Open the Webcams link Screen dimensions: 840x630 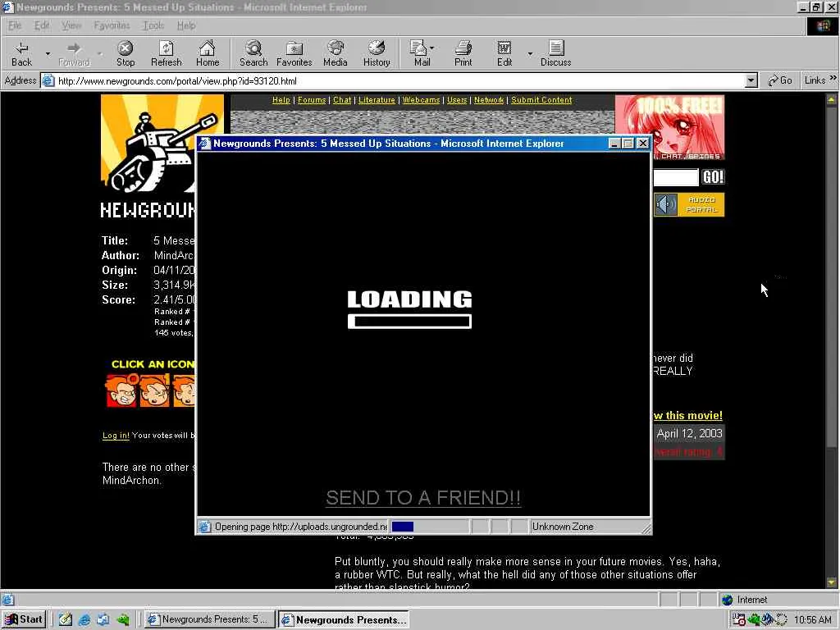click(421, 100)
